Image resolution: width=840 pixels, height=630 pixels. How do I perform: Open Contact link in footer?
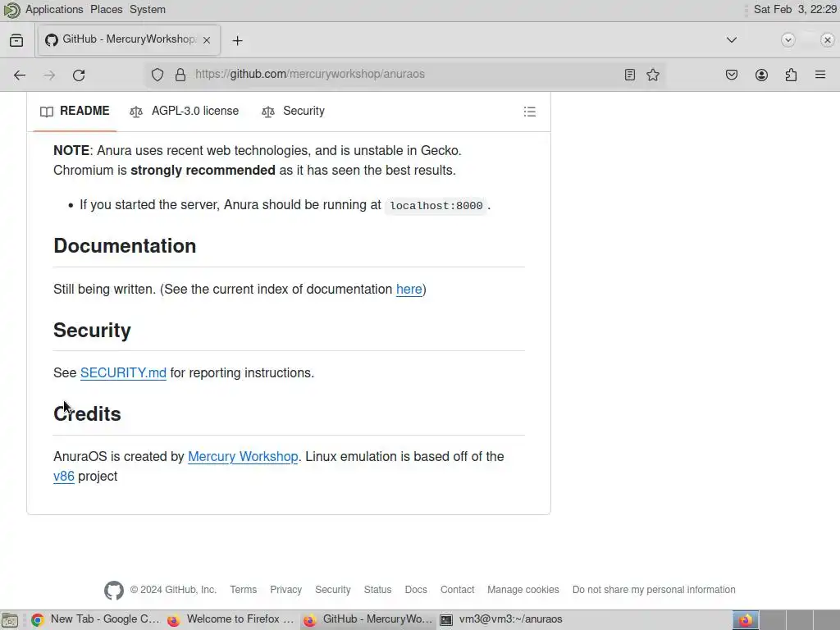click(x=457, y=590)
